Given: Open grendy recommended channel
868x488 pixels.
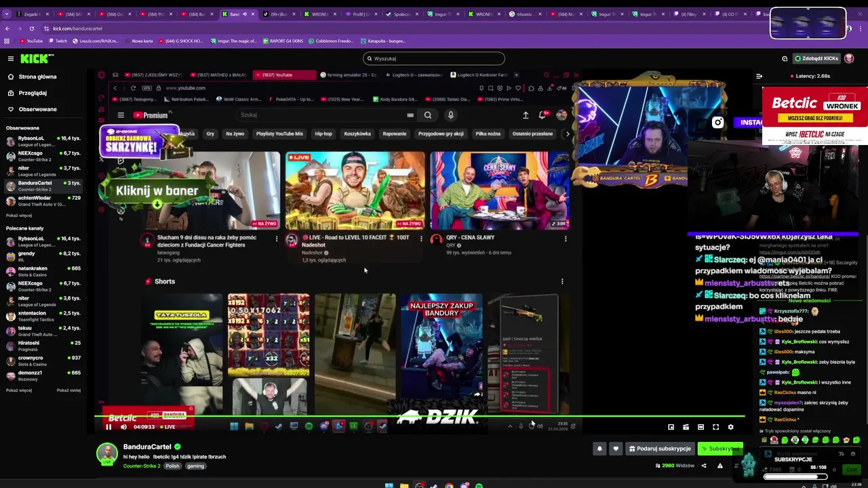Looking at the screenshot, I should (43, 256).
